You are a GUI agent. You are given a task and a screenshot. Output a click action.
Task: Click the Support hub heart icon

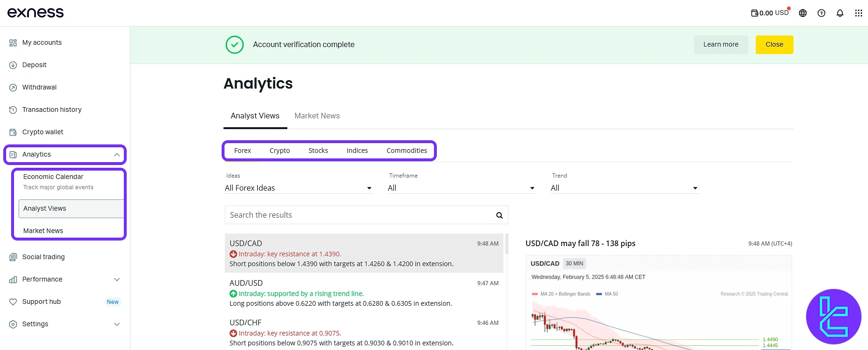click(13, 302)
